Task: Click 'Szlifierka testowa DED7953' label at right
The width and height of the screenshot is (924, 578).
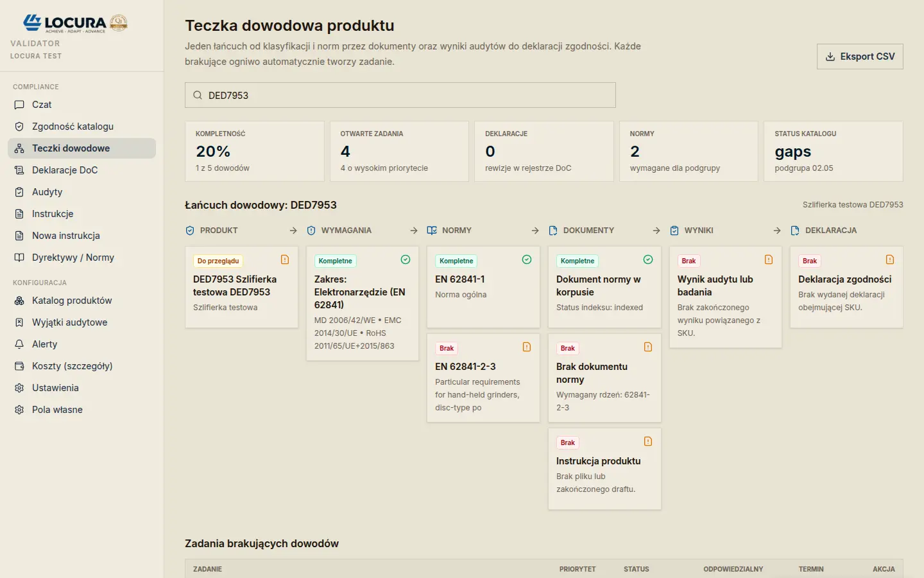Action: pyautogui.click(x=853, y=205)
